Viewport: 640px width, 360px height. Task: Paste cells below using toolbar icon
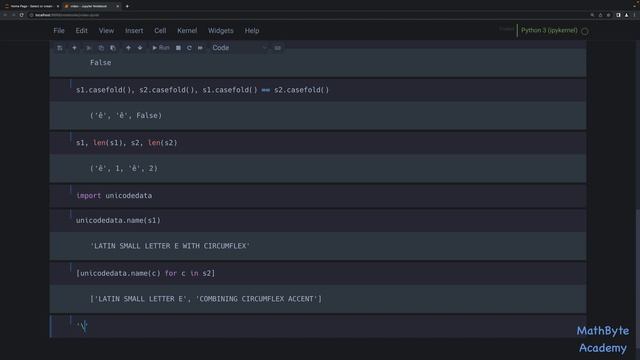113,48
